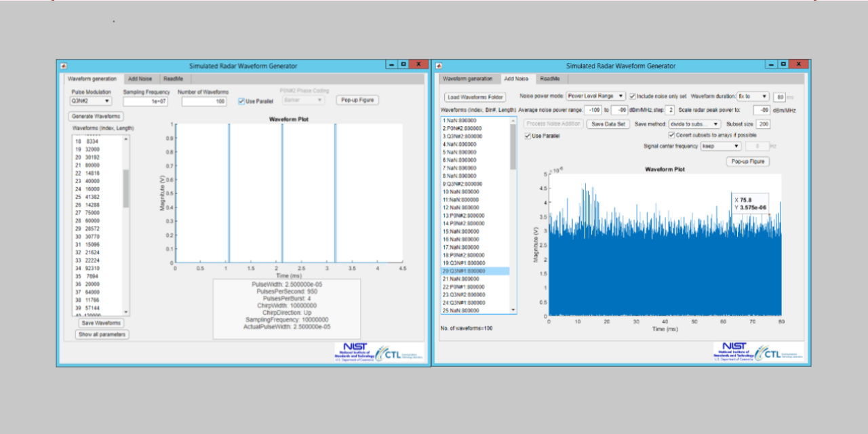868x434 pixels.
Task: Click the app icon in left window title bar
Action: point(63,65)
